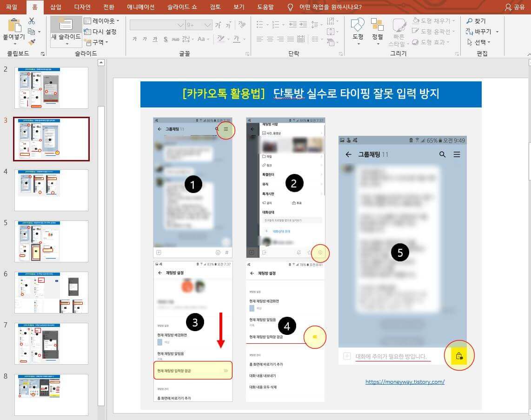531x420 pixels.
Task: Expand the Shape Fill (도형 채우기) dropdown
Action: click(453, 21)
